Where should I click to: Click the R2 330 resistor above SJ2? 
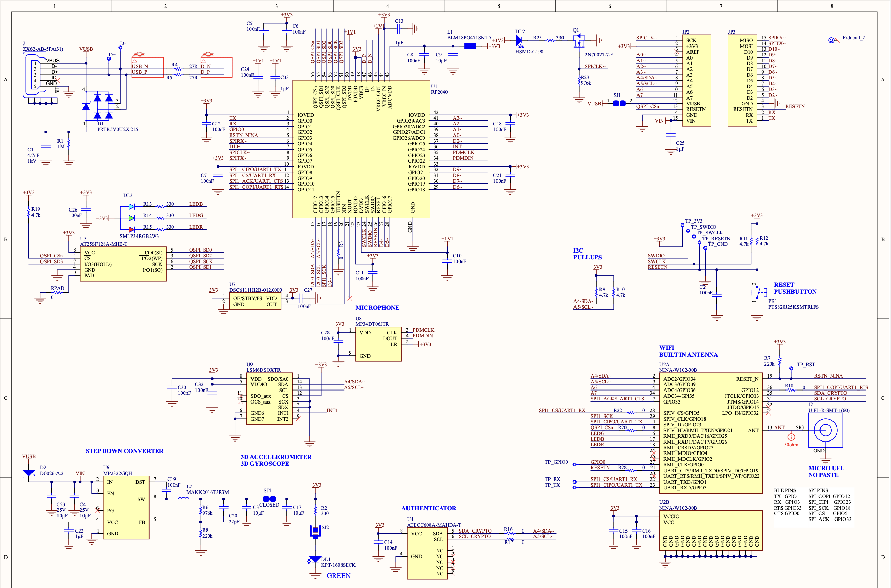pos(315,511)
